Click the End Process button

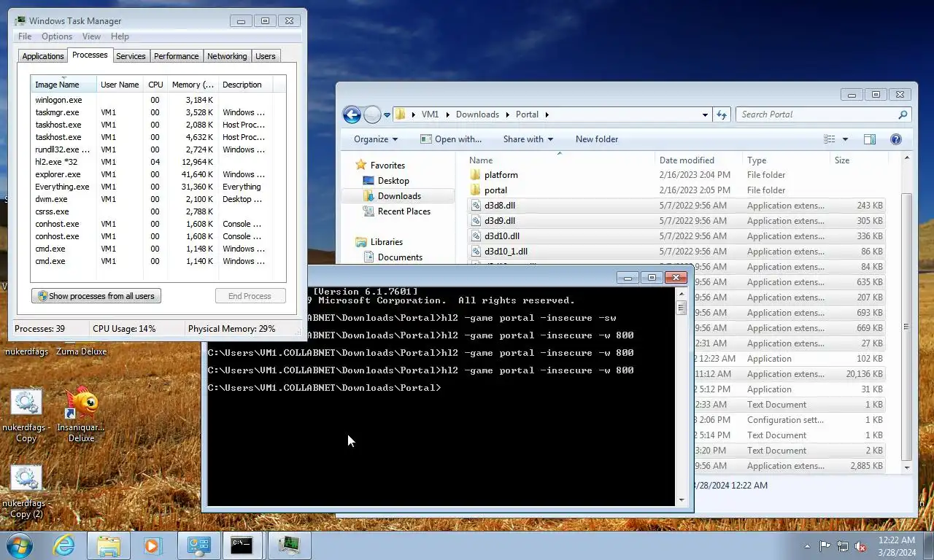tap(250, 296)
